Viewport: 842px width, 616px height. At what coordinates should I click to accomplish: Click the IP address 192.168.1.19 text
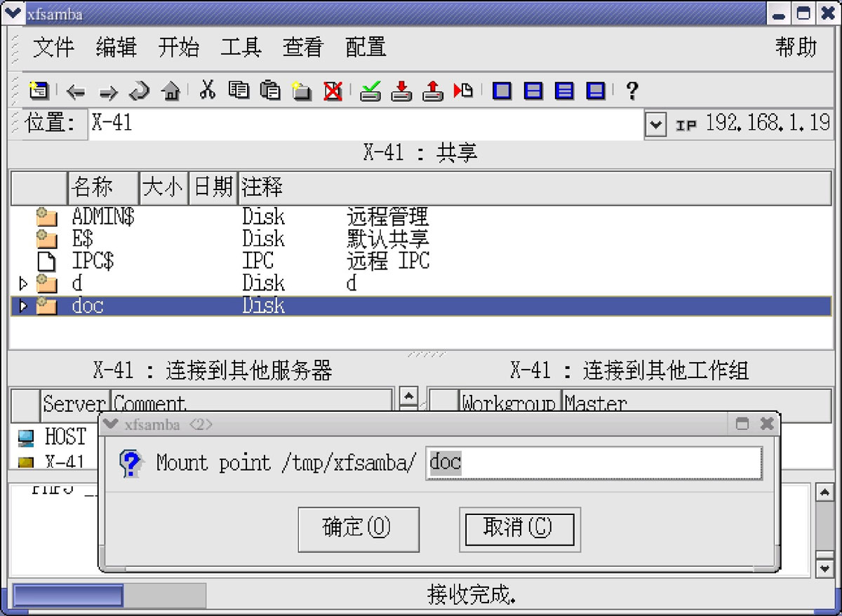click(x=768, y=123)
